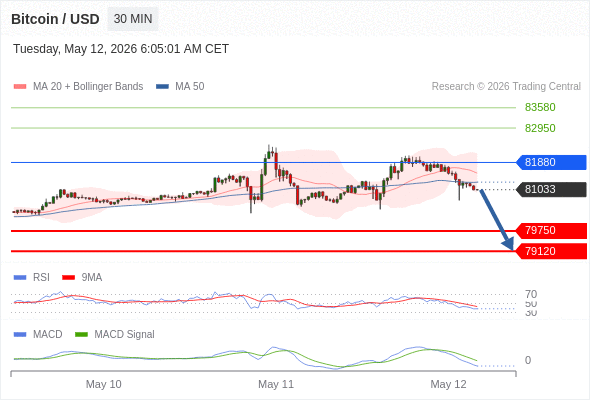Click the 83580 green resistance label

(540, 107)
